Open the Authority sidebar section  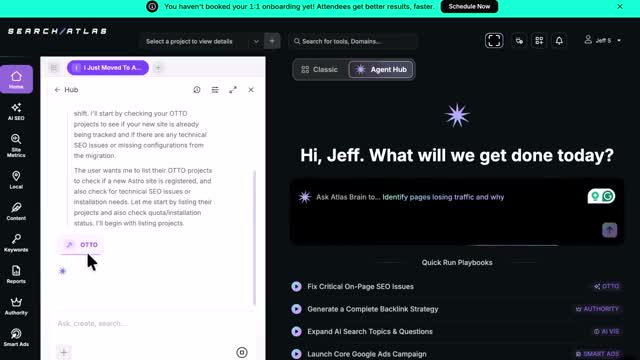(16, 306)
